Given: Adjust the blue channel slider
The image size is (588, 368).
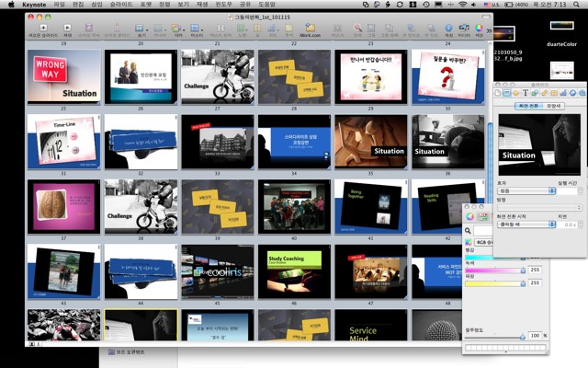Looking at the screenshot, I should (495, 283).
